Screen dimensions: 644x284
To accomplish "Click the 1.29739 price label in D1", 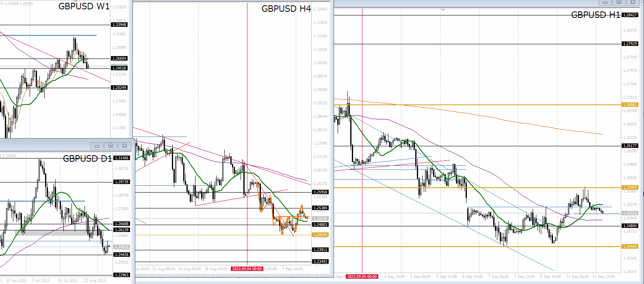I will click(x=122, y=182).
